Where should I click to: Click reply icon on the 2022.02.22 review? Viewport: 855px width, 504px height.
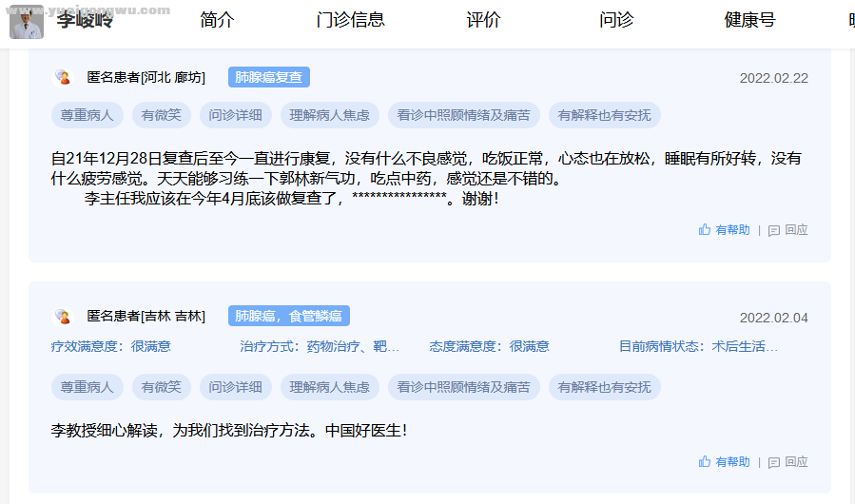774,230
